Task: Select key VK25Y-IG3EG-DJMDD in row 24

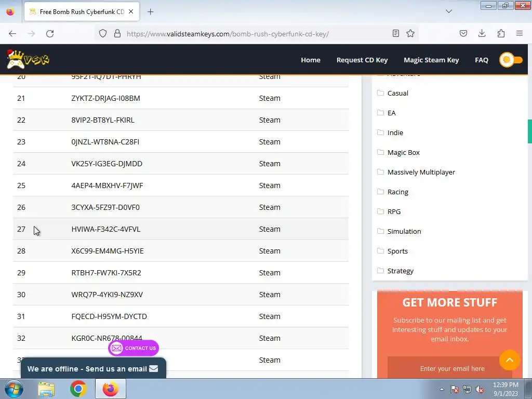Action: (107, 164)
